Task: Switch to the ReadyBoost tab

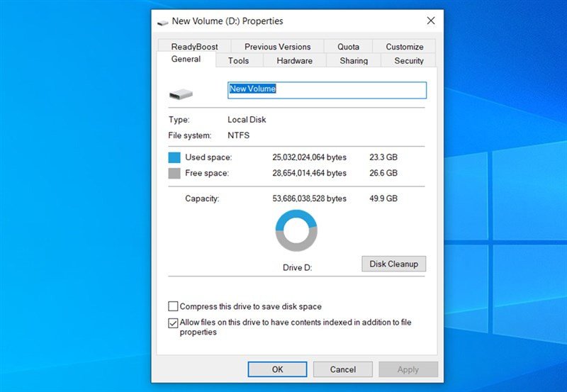Action: (194, 47)
